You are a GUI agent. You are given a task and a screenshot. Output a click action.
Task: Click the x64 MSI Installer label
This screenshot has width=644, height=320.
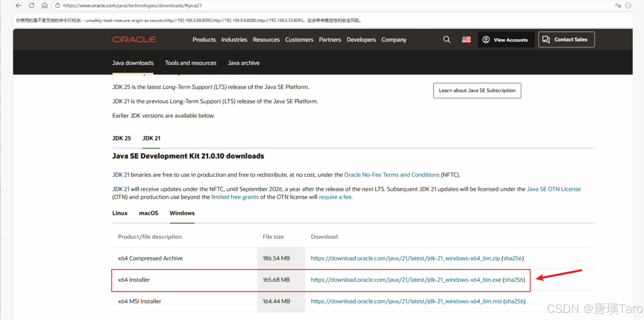(140, 301)
